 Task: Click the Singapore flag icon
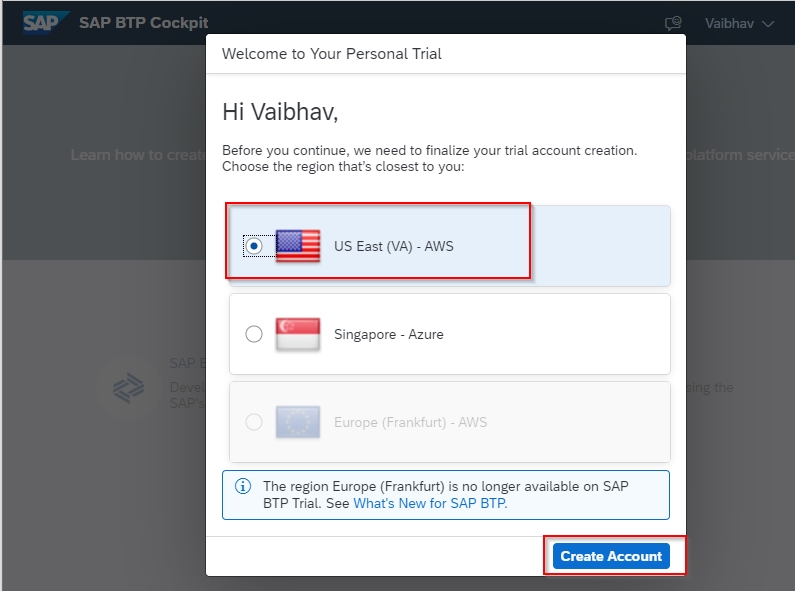point(298,334)
